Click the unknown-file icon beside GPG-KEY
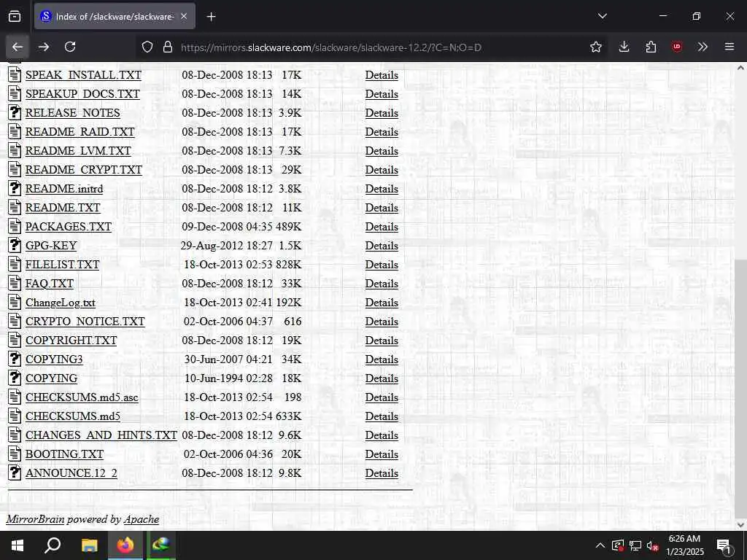Image resolution: width=747 pixels, height=560 pixels. [x=15, y=246]
